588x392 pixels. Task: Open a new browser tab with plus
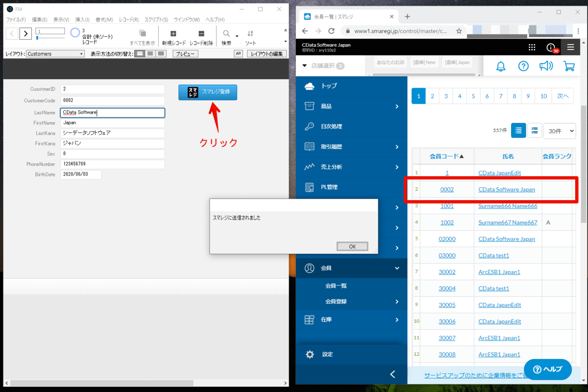(407, 17)
